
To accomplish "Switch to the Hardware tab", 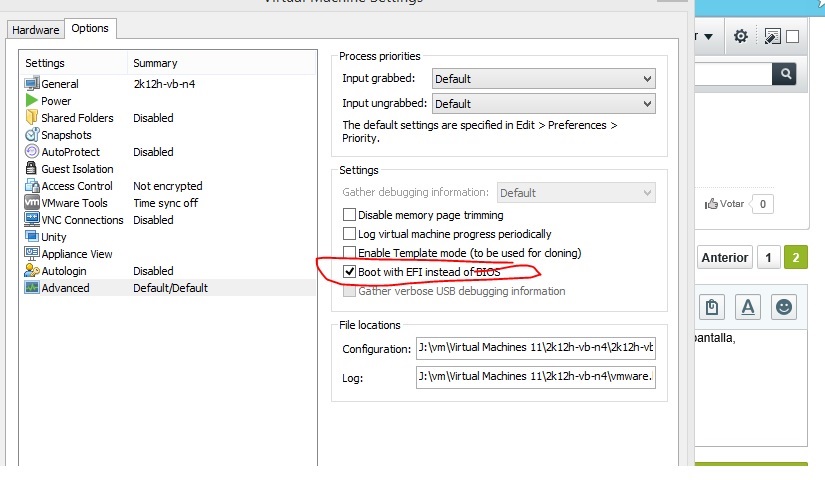I will tap(35, 29).
